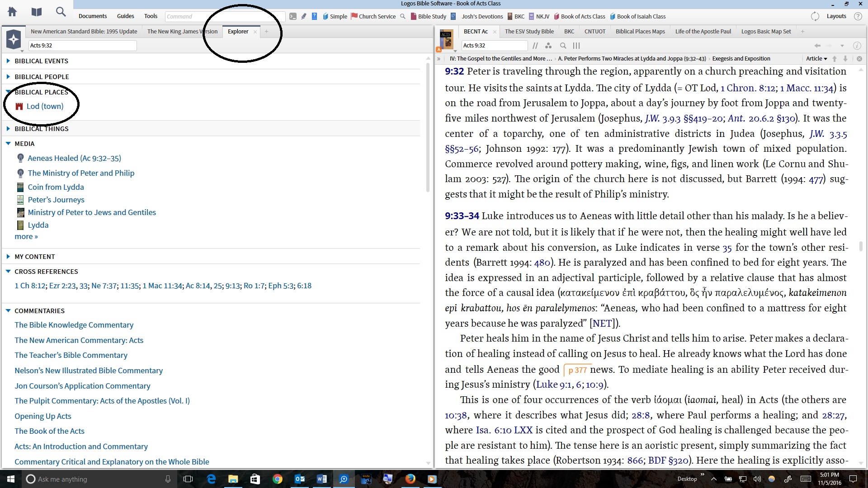
Task: Open the Help question mark icon
Action: point(858,16)
